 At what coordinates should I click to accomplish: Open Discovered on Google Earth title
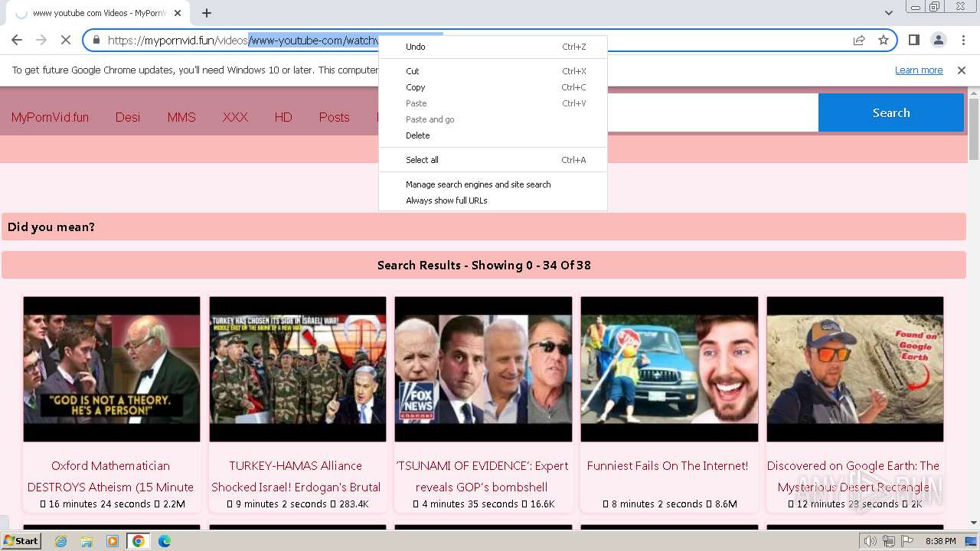[854, 476]
